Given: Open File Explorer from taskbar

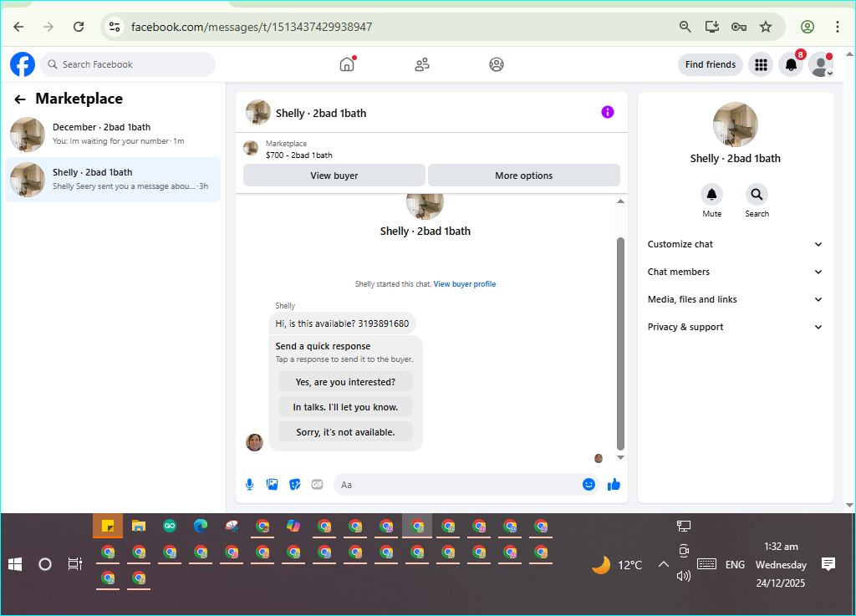Looking at the screenshot, I should 139,526.
